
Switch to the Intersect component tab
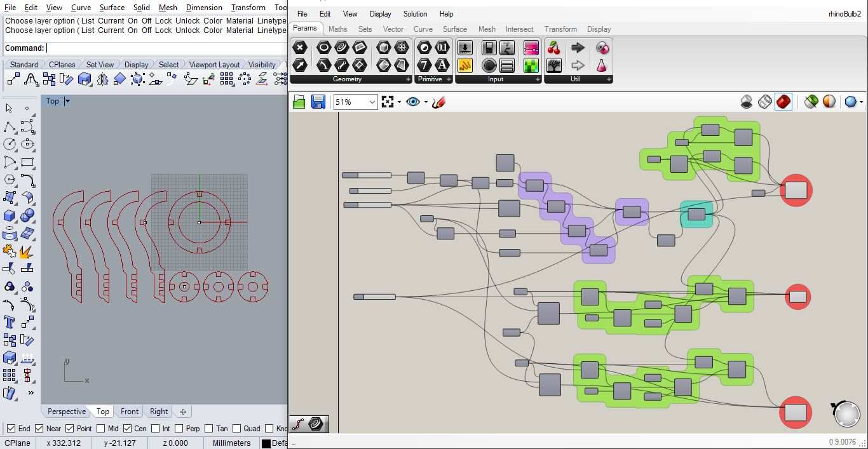coord(519,29)
